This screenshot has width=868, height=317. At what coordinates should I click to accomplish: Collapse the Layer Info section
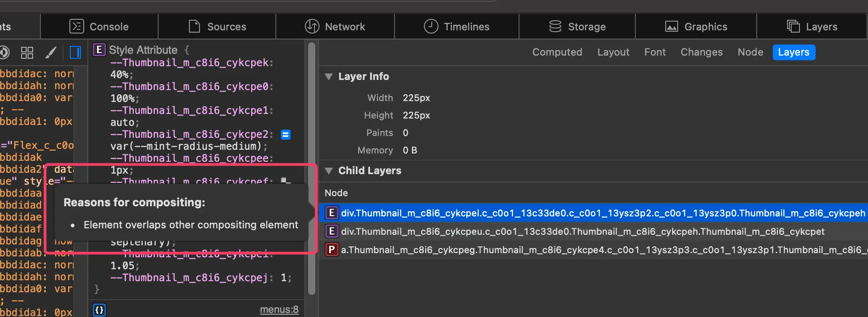point(329,77)
